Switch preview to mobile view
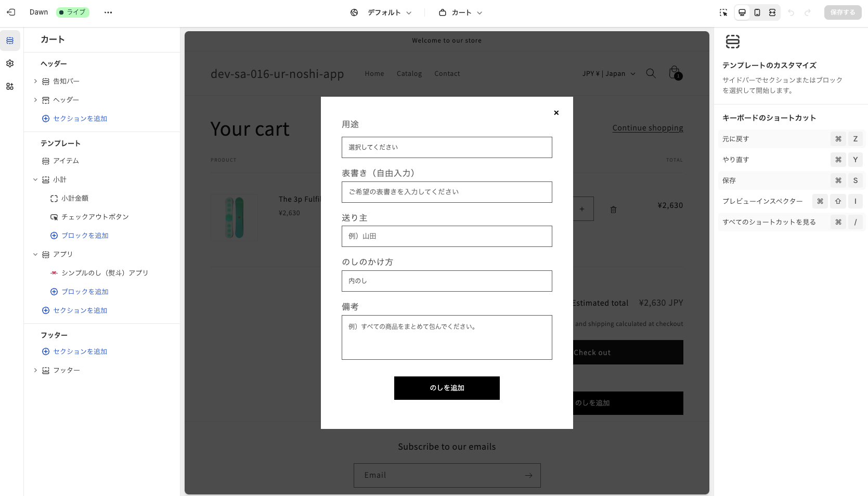The width and height of the screenshot is (868, 496). (757, 12)
